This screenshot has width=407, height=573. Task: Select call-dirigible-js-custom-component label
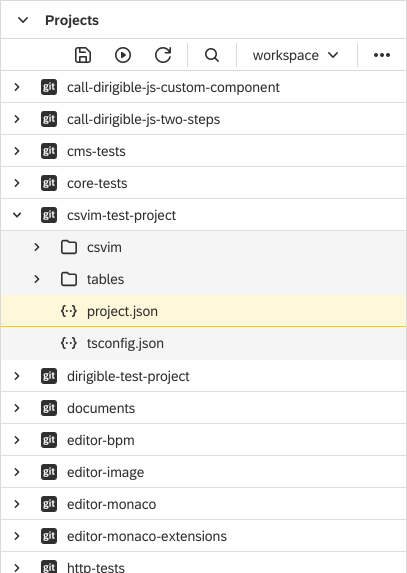pos(173,88)
